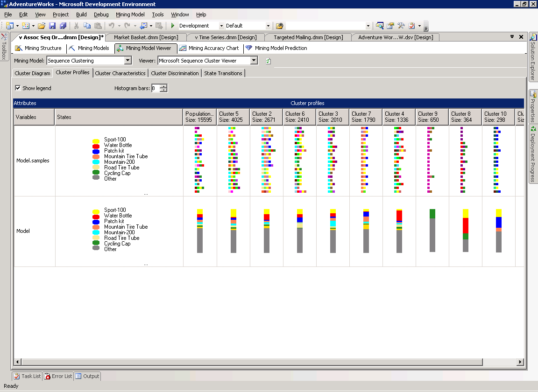This screenshot has height=392, width=538.
Task: Open the Output panel button
Action: point(87,376)
